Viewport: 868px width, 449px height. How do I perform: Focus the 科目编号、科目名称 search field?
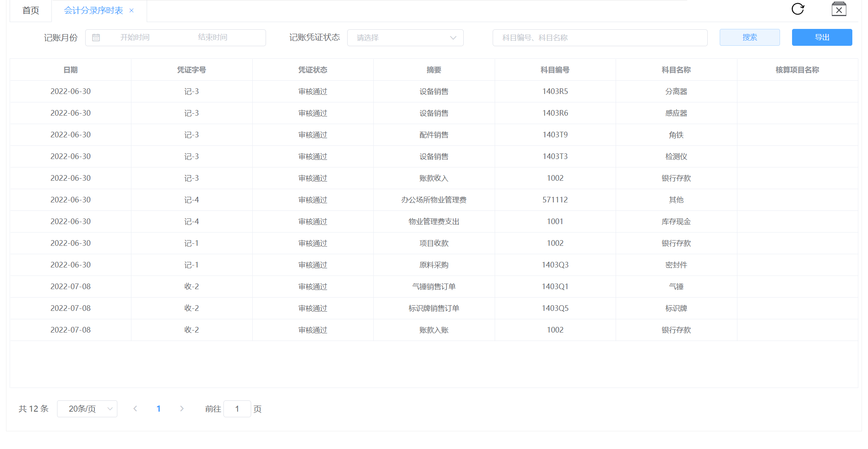[x=600, y=38]
